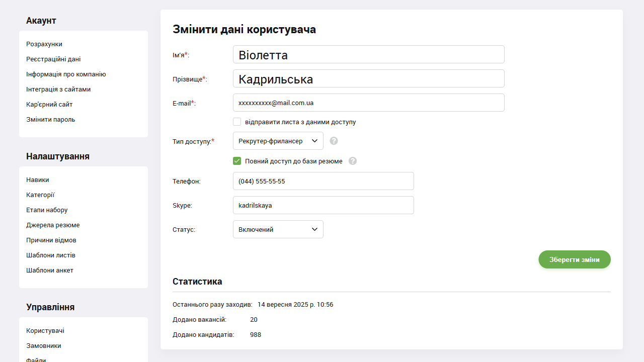Go to Реєстраційні дані
Screen dimensions: 644x362
(x=53, y=59)
